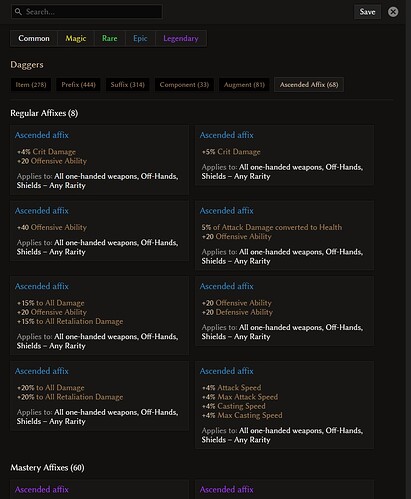Select the Ascended Affix (68) filter
This screenshot has width=411, height=499.
309,85
